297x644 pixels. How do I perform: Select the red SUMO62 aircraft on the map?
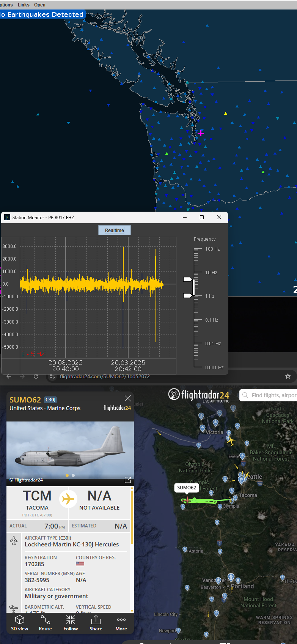186,500
